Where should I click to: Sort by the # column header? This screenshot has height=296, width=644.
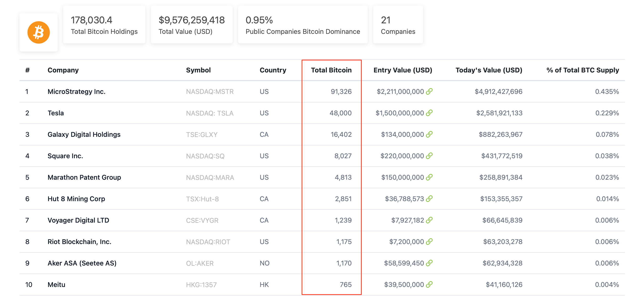(x=27, y=70)
